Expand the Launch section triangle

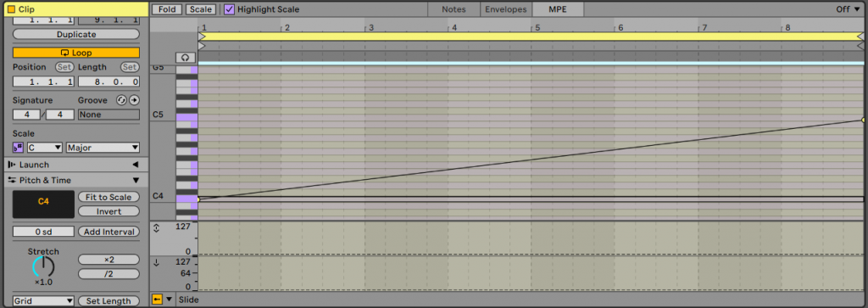coord(135,165)
